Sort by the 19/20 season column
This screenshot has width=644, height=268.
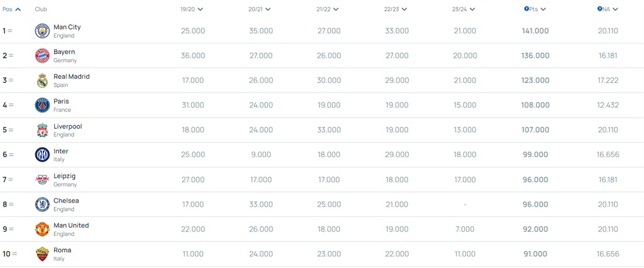(192, 9)
